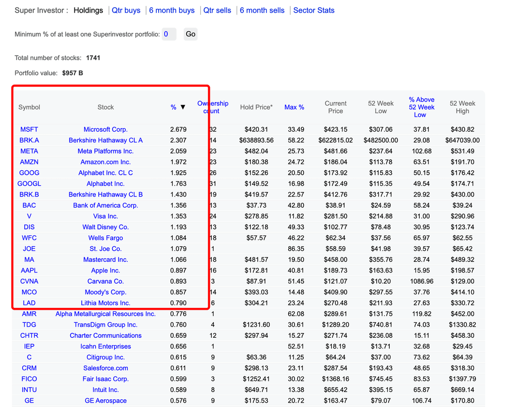Open Salesforce.com stock link
Image resolution: width=532 pixels, height=407 pixels.
point(105,368)
